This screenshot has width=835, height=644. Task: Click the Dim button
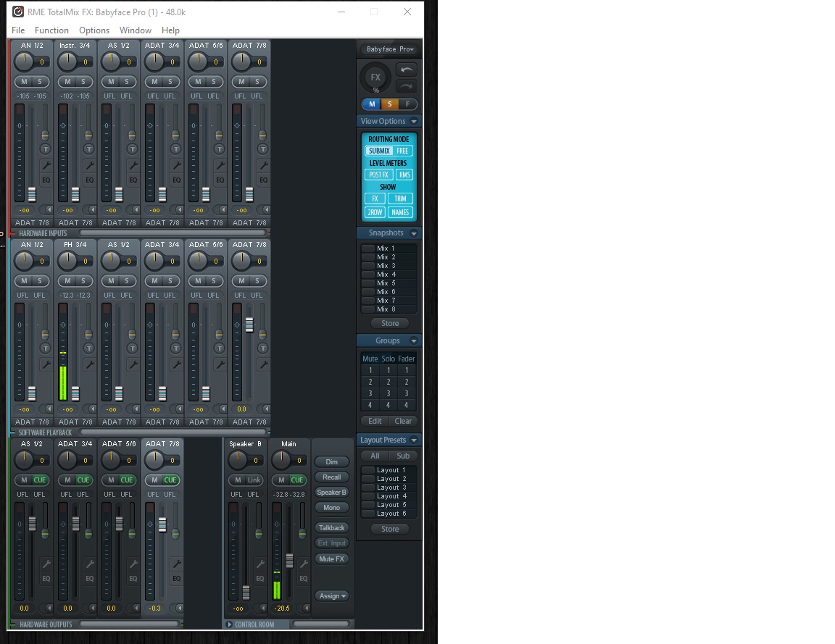click(x=331, y=462)
